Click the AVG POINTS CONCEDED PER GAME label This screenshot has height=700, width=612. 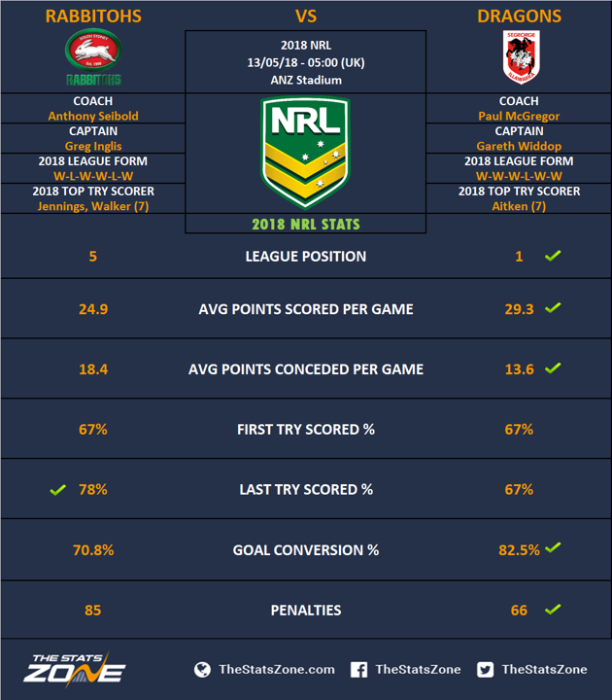point(306,369)
